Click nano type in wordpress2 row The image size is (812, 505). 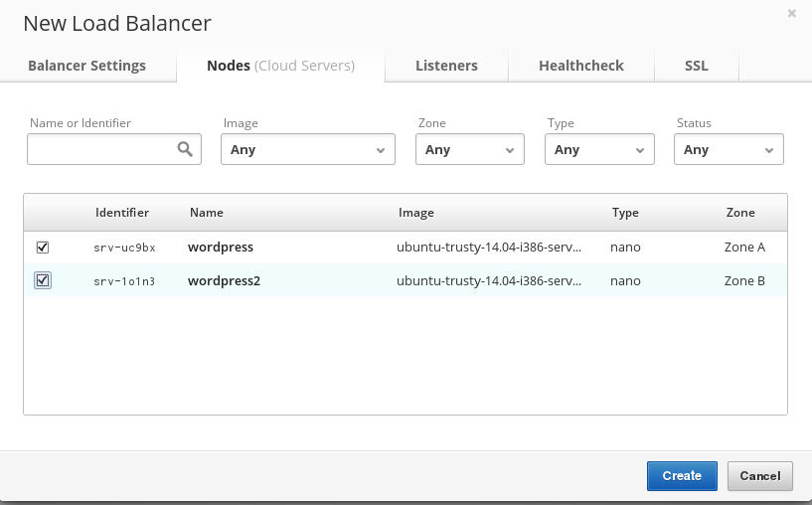pyautogui.click(x=625, y=280)
